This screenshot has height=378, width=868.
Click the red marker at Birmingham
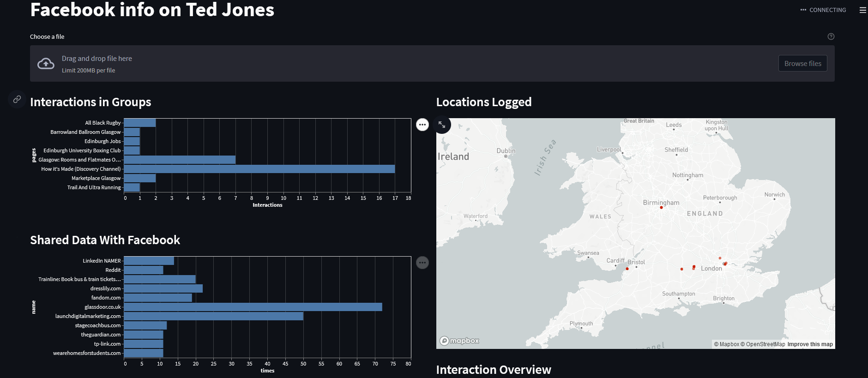(661, 208)
